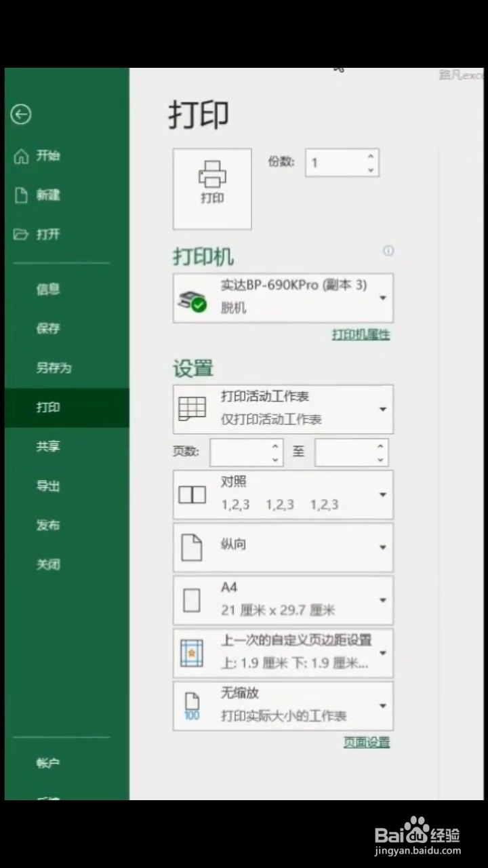Click the 设置 section heading

tap(193, 368)
